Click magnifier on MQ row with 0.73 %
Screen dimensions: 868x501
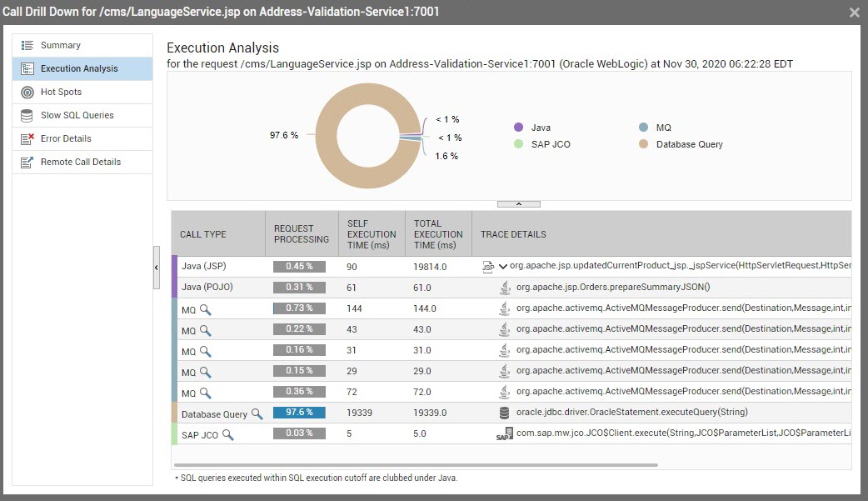tap(206, 309)
